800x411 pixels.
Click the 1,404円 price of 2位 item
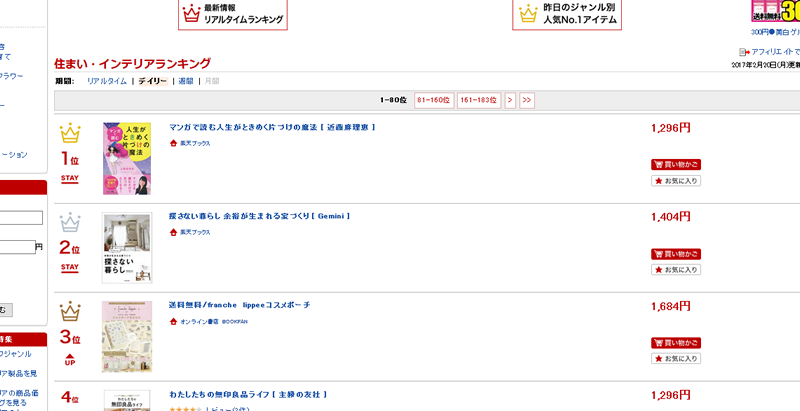tap(670, 217)
